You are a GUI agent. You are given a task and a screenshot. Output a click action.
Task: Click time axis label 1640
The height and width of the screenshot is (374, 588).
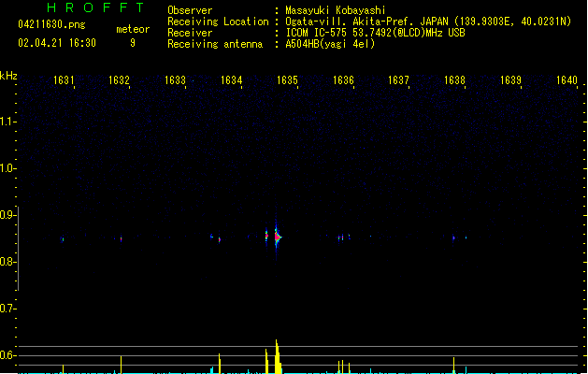pyautogui.click(x=566, y=80)
